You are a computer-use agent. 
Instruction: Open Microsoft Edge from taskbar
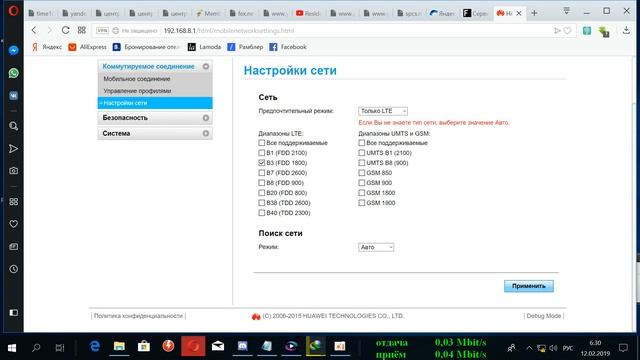[x=95, y=347]
